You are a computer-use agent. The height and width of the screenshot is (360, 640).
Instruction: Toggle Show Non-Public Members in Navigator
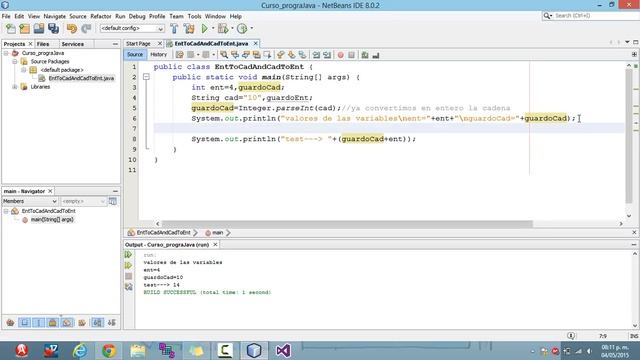(x=53, y=323)
